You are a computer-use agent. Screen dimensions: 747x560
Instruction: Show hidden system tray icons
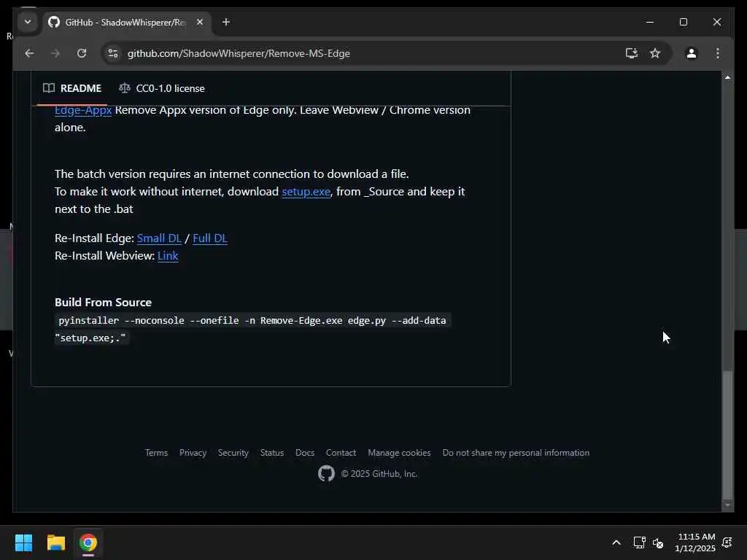click(x=616, y=542)
